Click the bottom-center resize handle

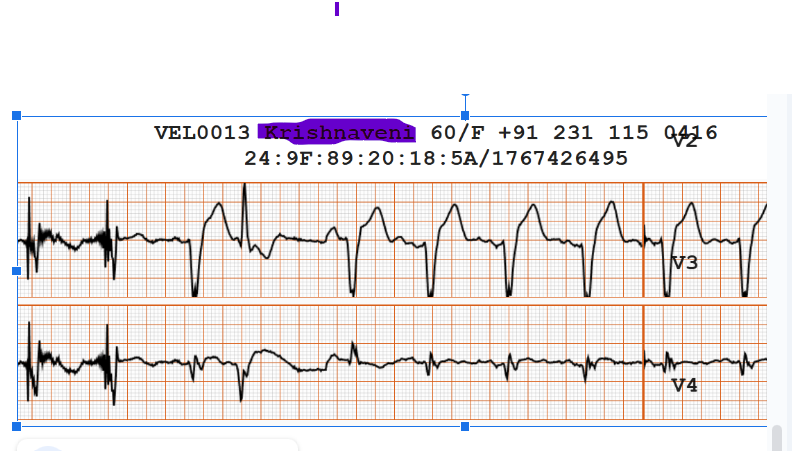click(465, 426)
